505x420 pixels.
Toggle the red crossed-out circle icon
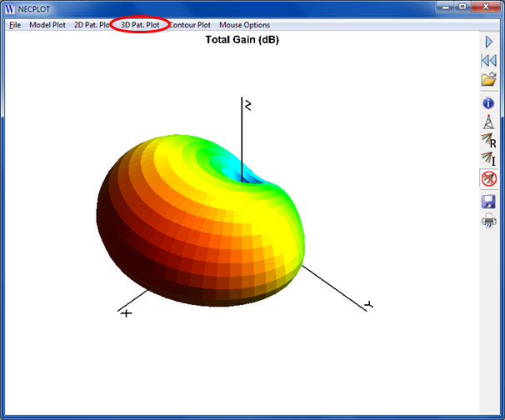pyautogui.click(x=489, y=178)
